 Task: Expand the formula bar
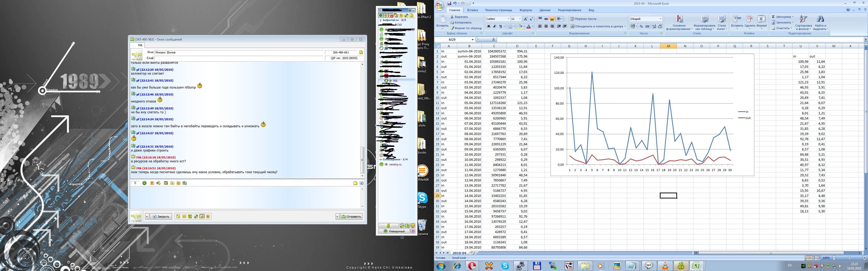(866, 40)
